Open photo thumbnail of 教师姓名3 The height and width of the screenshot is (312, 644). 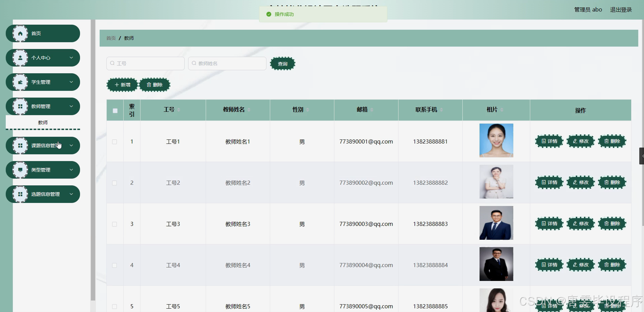496,223
